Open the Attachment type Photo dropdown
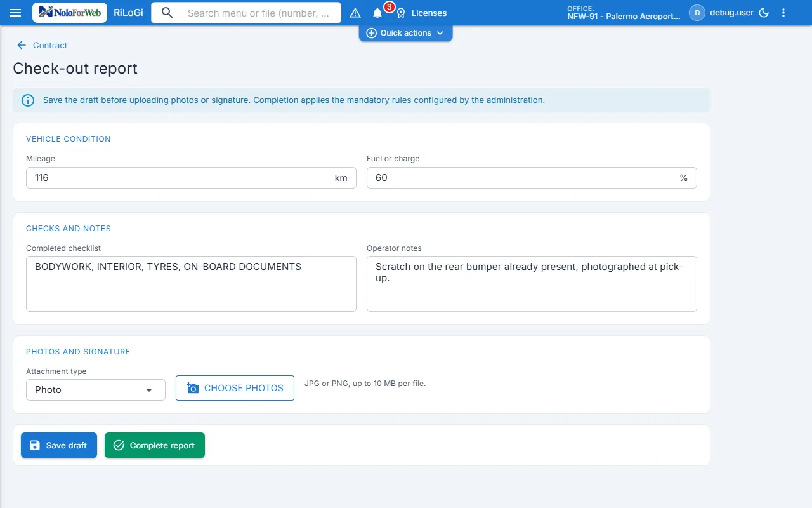 click(96, 390)
